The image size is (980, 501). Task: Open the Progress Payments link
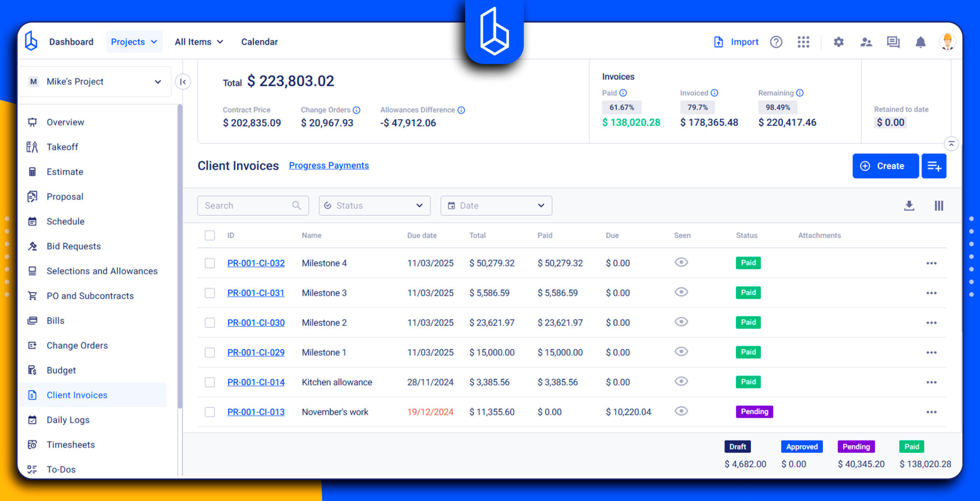pos(329,165)
